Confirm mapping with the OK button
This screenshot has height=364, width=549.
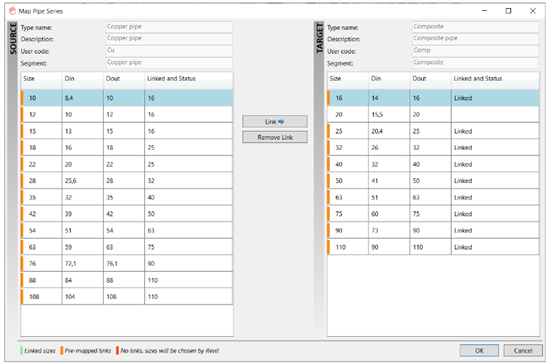(479, 350)
